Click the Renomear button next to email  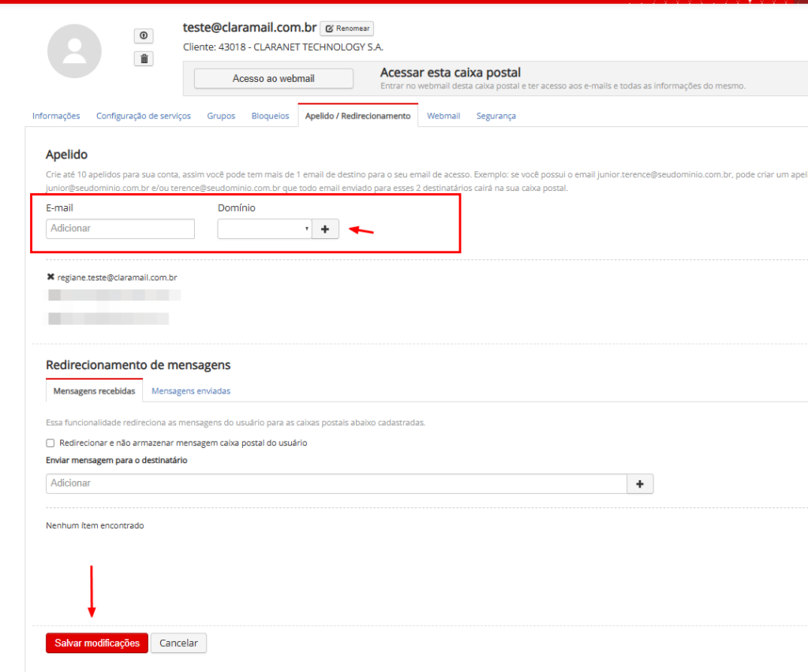click(x=346, y=28)
